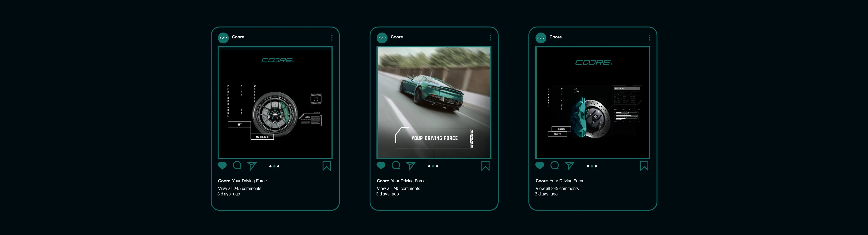Save the green car post with the bookmark icon
Screen dimensions: 868x235
coord(485,166)
